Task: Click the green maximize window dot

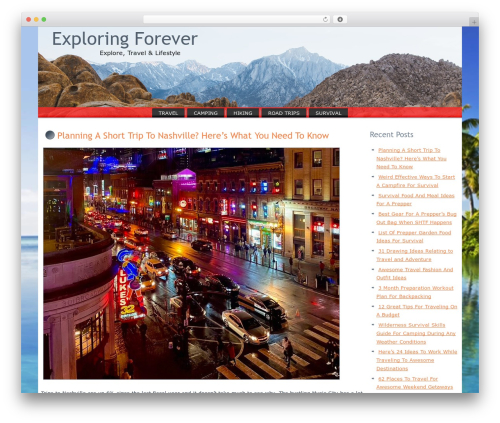Action: 44,19
